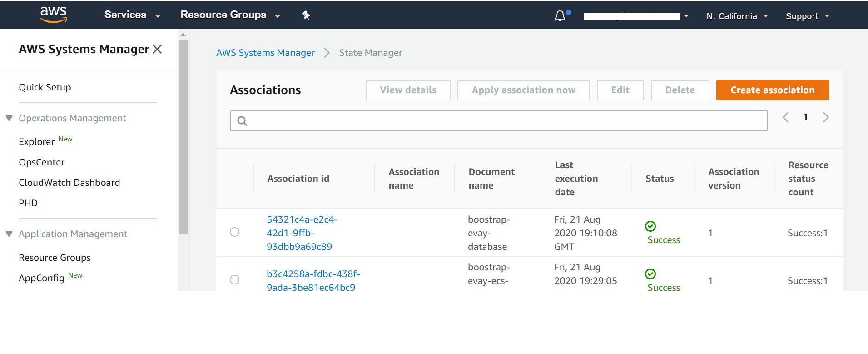The height and width of the screenshot is (354, 868).
Task: Open Quick Setup in sidebar
Action: point(45,87)
